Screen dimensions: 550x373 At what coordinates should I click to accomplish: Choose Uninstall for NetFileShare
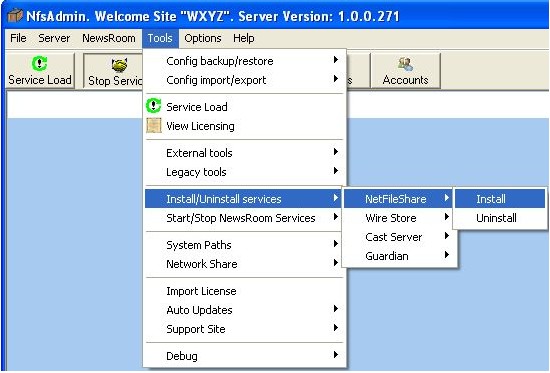pyautogui.click(x=500, y=218)
